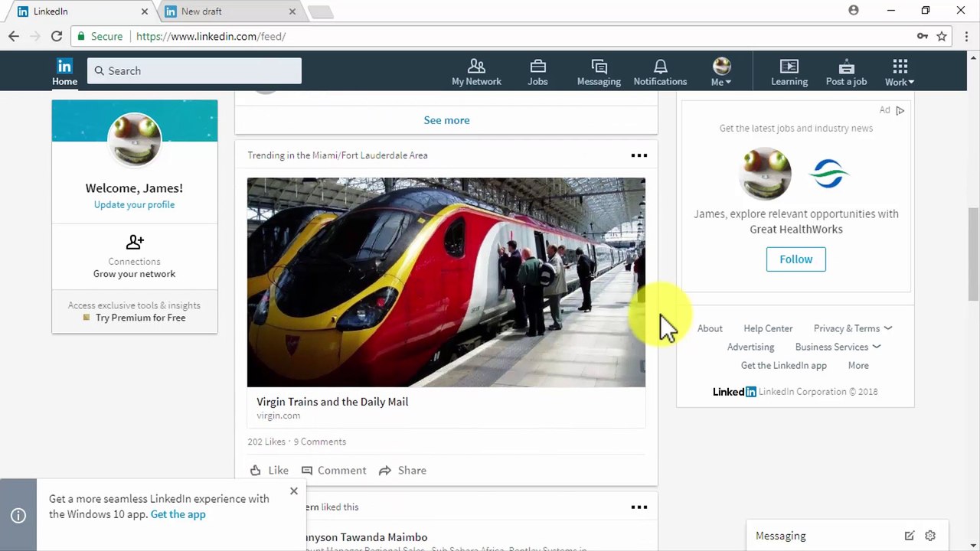Go back with the browser back arrow
The width and height of the screenshot is (980, 551).
(14, 36)
